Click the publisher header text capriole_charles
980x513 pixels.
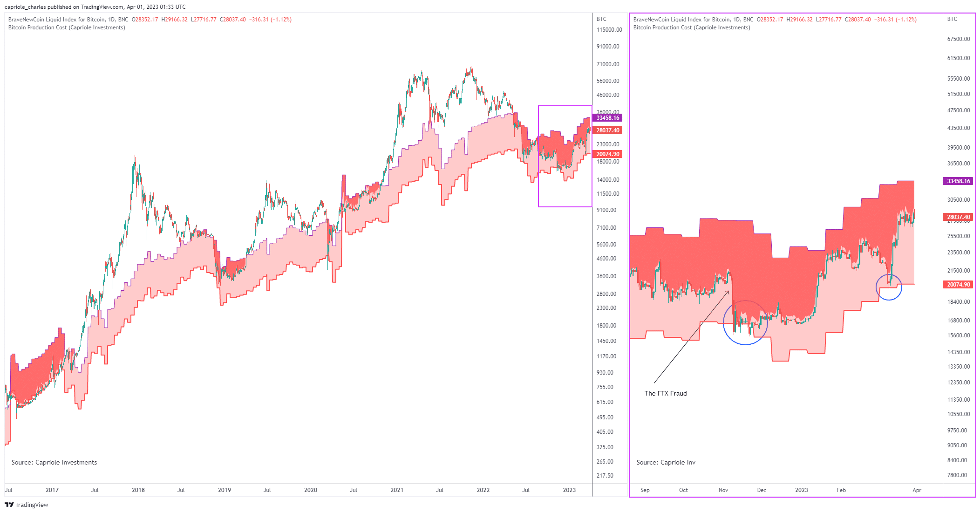(25, 7)
